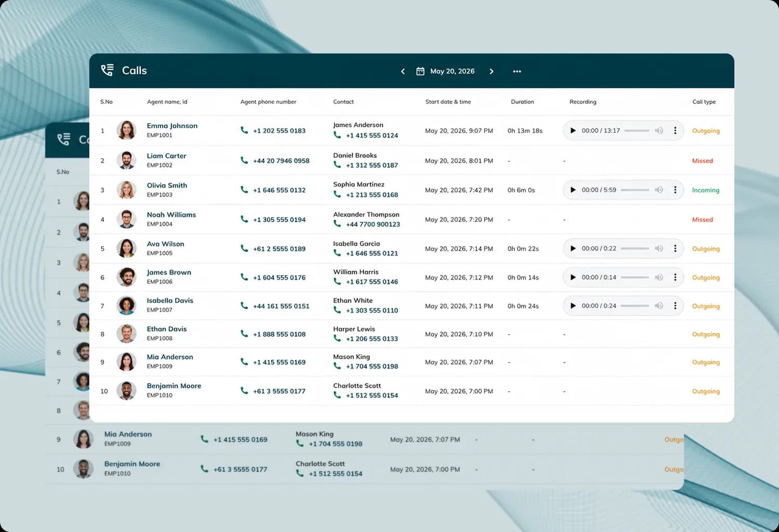Seek within the 13:17 recording progress bar

point(637,131)
